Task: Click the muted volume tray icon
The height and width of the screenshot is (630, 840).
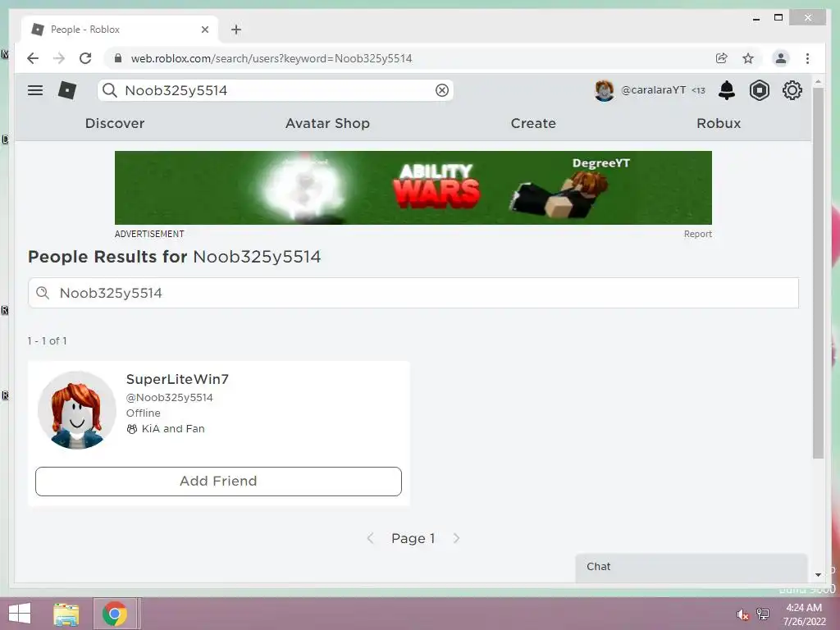Action: pyautogui.click(x=742, y=614)
